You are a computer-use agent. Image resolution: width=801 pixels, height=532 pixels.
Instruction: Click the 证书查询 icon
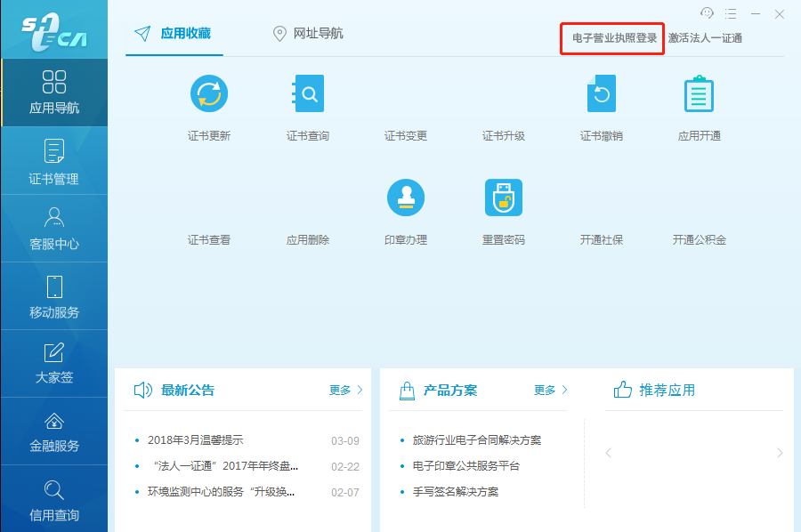pyautogui.click(x=308, y=93)
